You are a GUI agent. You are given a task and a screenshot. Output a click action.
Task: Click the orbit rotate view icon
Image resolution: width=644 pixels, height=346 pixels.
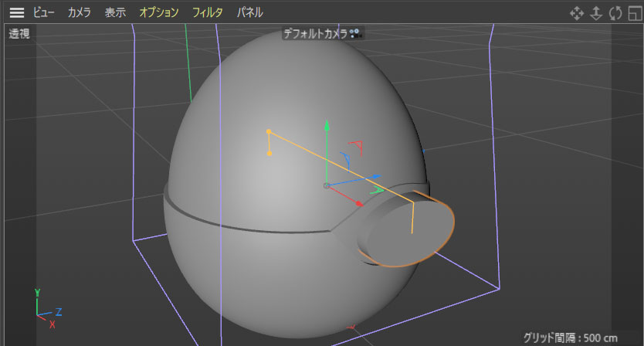[x=615, y=13]
